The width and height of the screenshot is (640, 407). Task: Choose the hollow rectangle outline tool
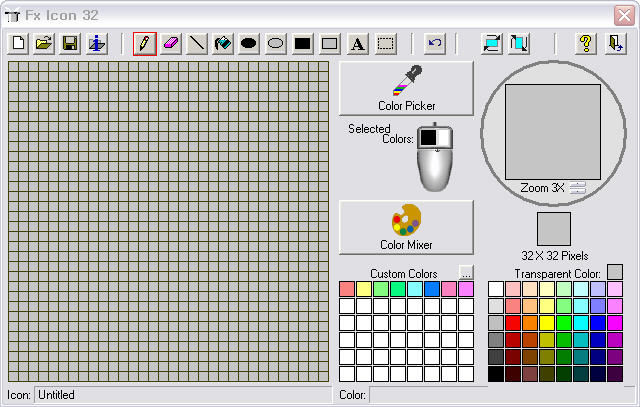329,43
